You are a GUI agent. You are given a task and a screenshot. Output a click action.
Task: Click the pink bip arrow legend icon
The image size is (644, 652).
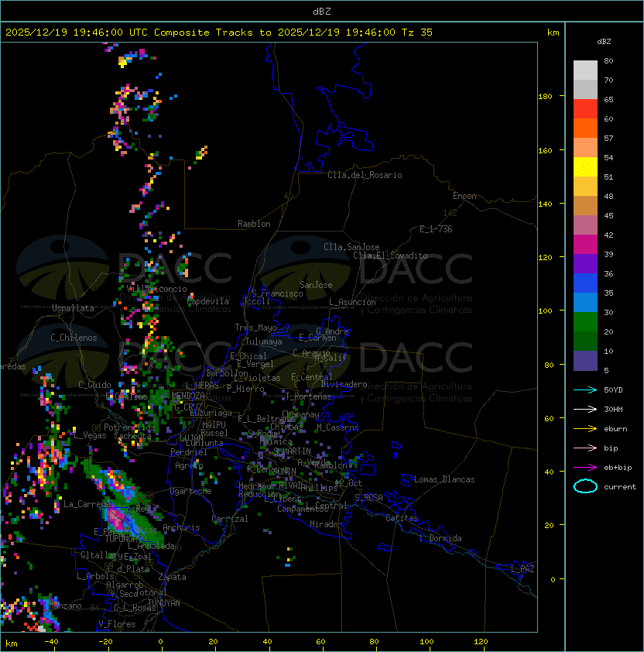click(585, 448)
